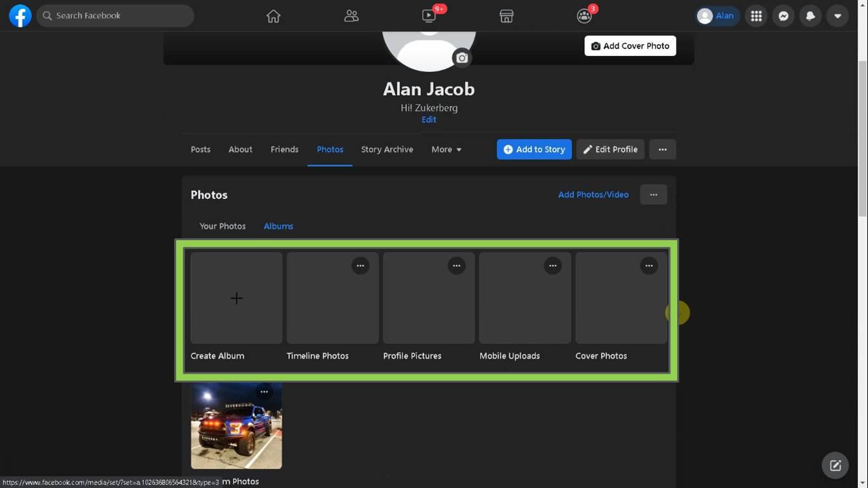
Task: Click the Search Facebook field
Action: tap(115, 16)
